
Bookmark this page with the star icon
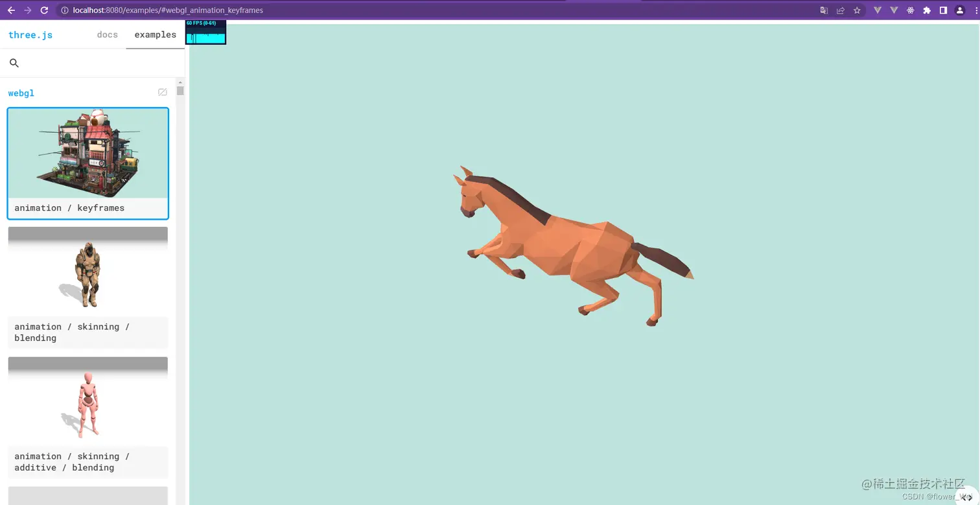[857, 10]
